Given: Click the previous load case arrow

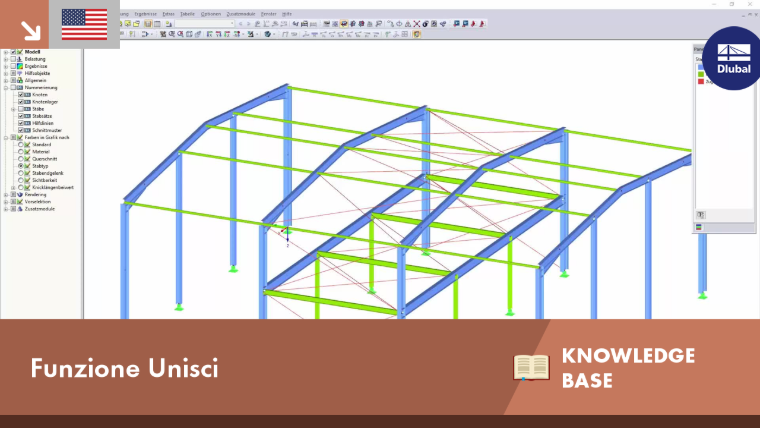Looking at the screenshot, I should [x=240, y=24].
